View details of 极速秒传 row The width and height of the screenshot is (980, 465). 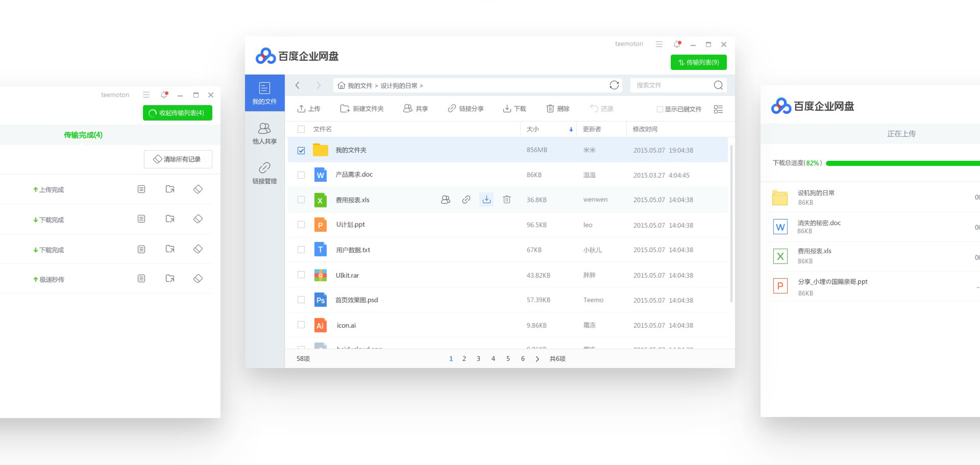pyautogui.click(x=142, y=278)
